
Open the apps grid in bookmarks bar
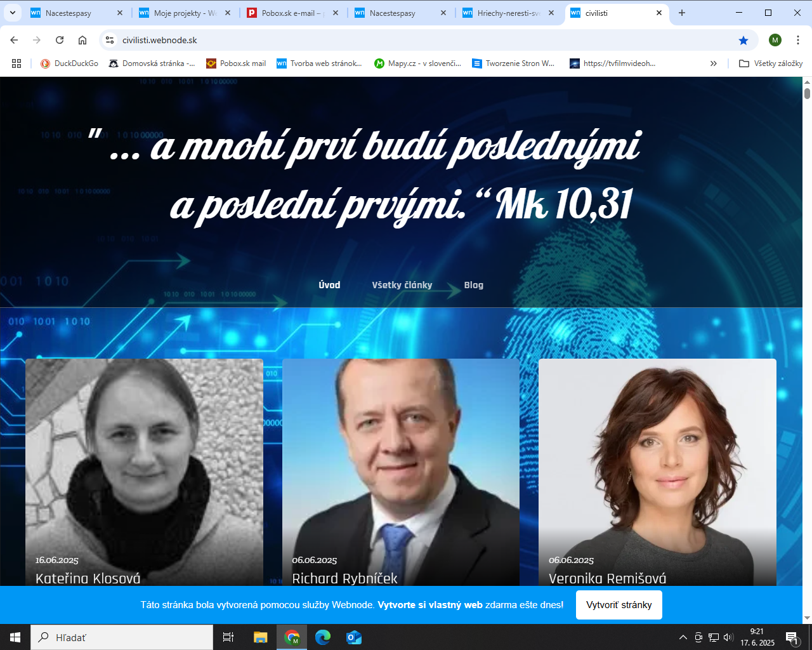point(16,63)
